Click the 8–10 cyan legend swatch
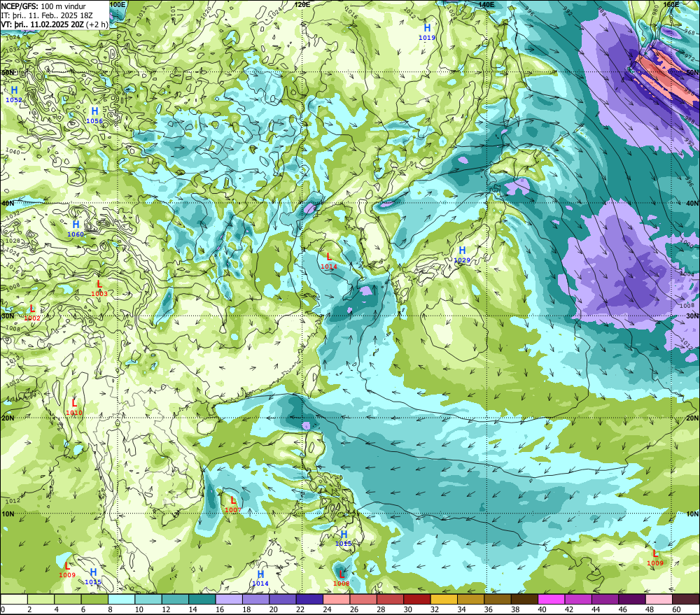 [121, 599]
